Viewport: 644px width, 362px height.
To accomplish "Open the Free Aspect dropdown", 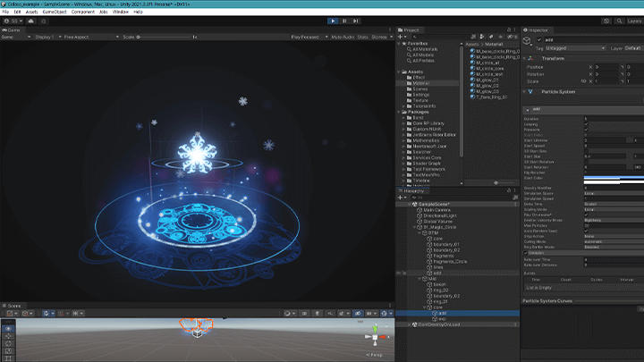I will coord(90,37).
